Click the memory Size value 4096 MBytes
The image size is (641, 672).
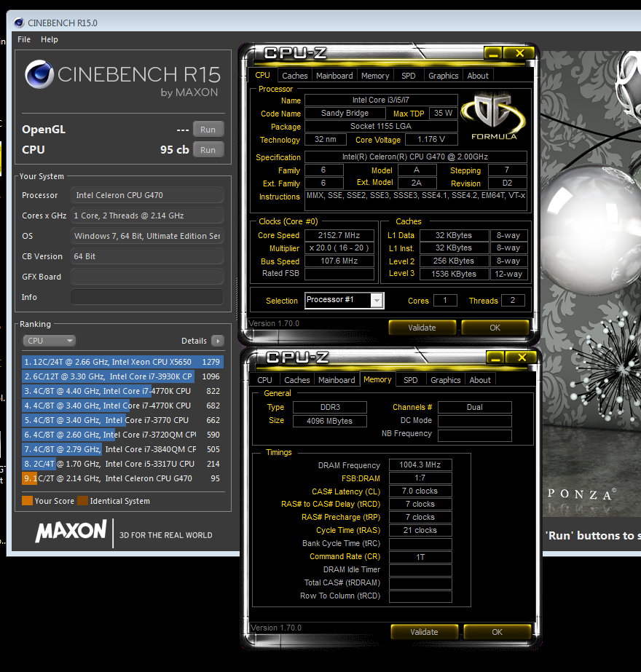330,421
